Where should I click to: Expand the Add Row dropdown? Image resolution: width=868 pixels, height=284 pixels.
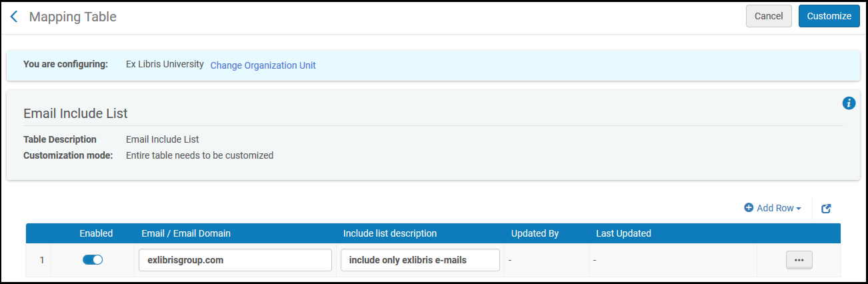tap(773, 208)
